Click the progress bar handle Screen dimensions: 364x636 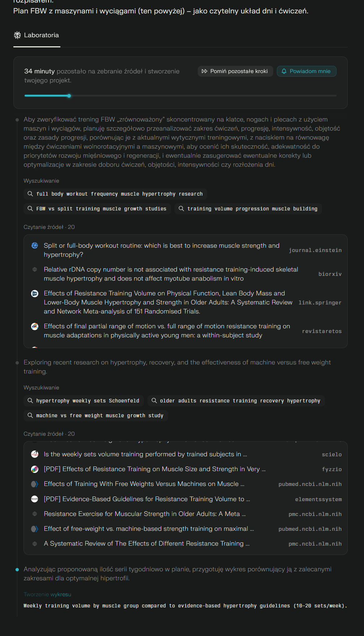coord(69,96)
